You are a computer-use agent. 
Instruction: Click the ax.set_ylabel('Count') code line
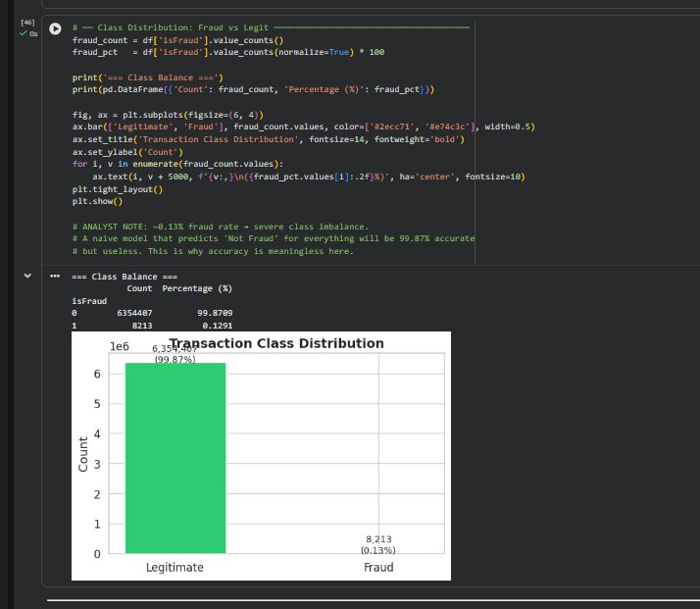pos(127,152)
